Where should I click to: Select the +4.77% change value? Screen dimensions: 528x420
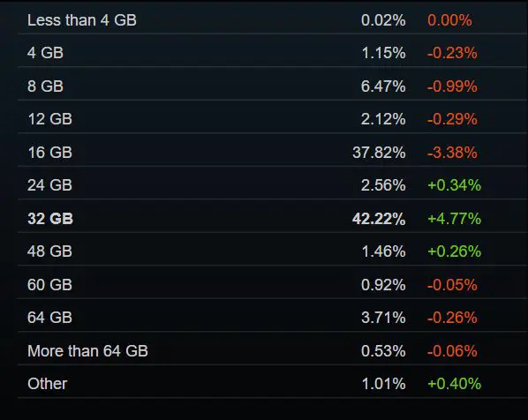pyautogui.click(x=454, y=219)
